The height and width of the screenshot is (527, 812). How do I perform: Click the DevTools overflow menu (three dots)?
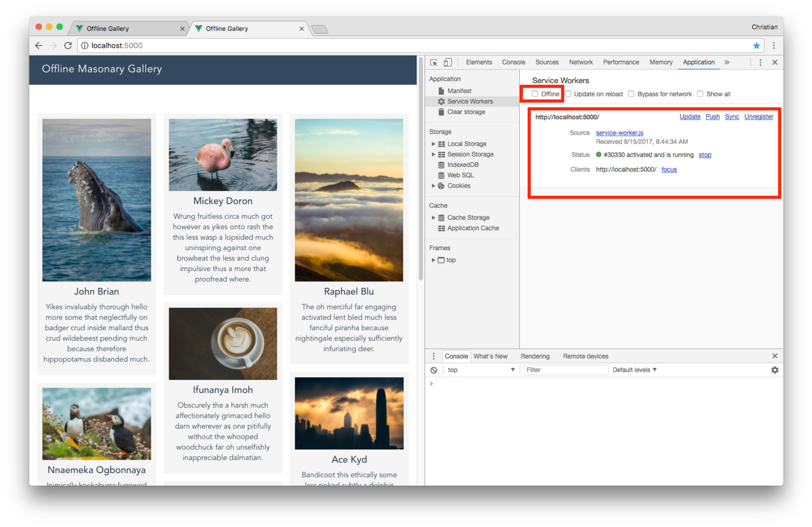coord(760,62)
